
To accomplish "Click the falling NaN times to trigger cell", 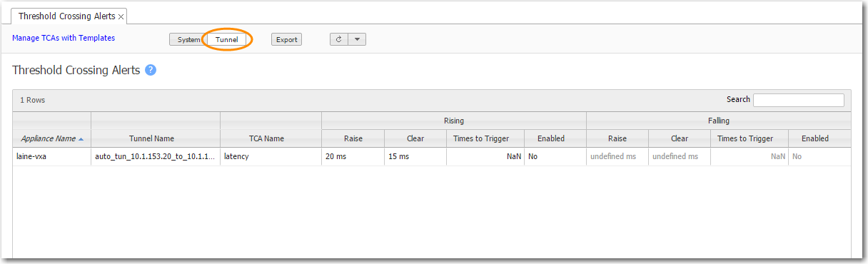I will [750, 156].
